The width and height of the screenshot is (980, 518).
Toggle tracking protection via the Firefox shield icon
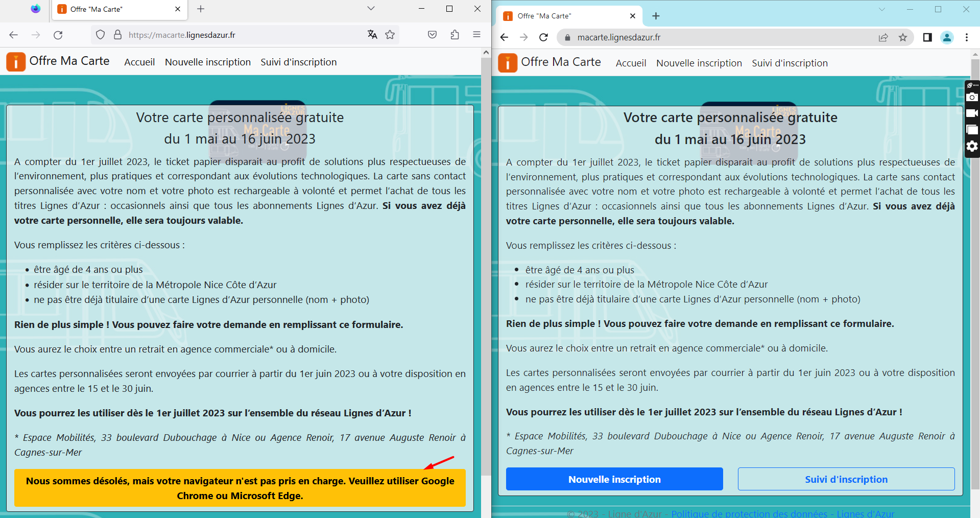(100, 35)
